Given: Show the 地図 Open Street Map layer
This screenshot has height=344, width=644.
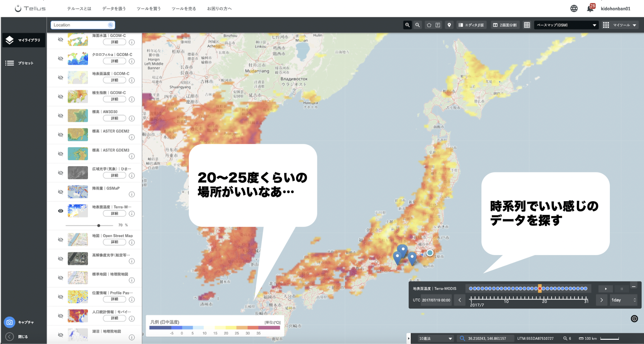Looking at the screenshot, I should (60, 240).
